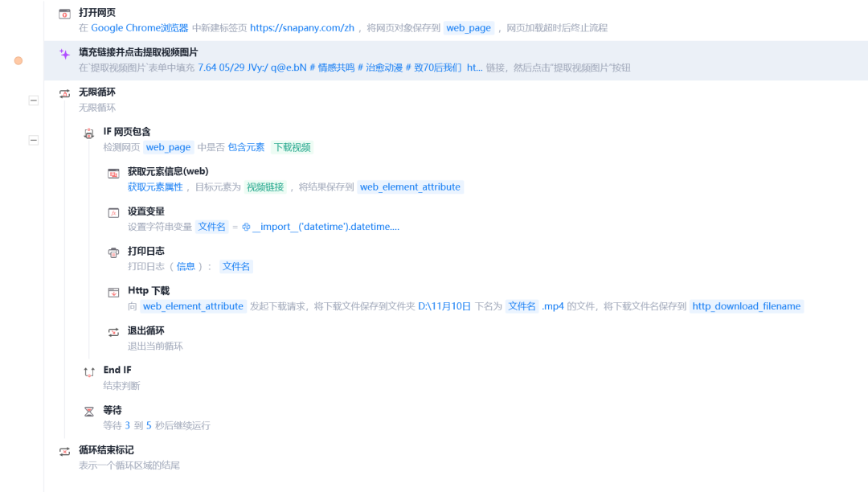This screenshot has height=492, width=868.
Task: Click 文件名 variable in Http 下载 step
Action: 522,306
